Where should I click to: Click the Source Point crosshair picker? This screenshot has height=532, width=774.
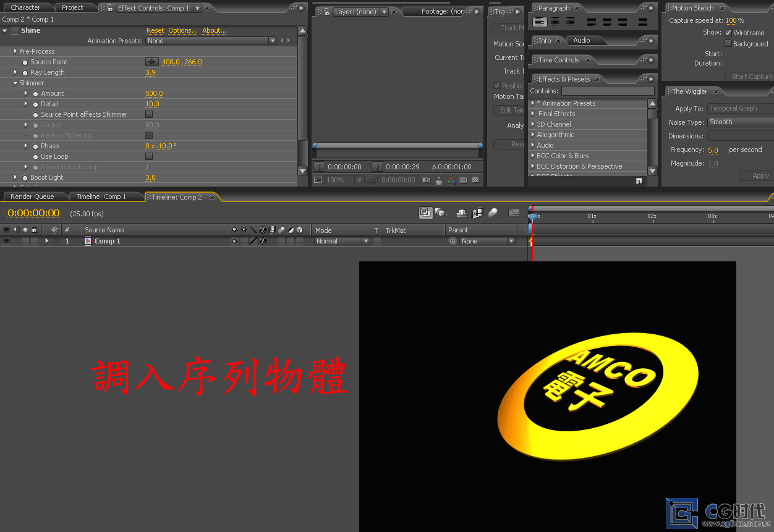pos(152,62)
